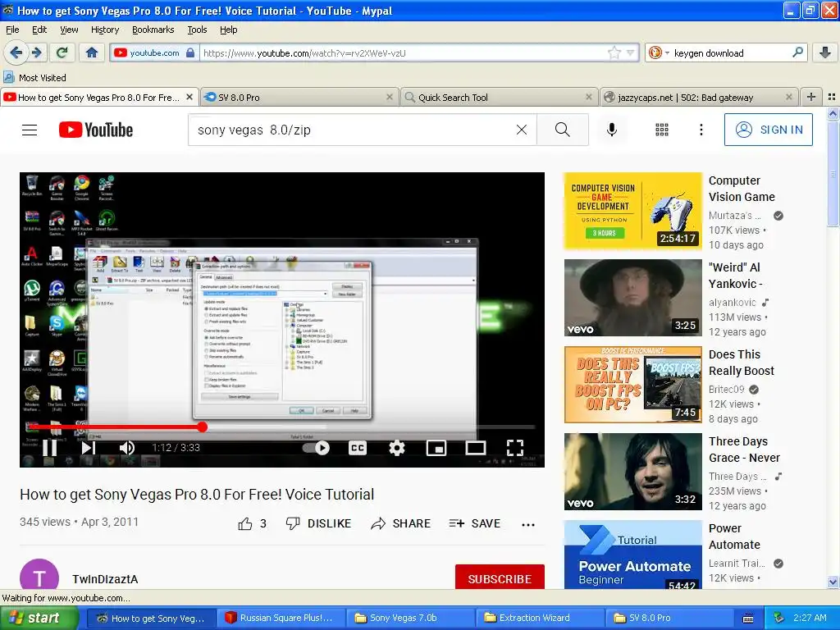Open the Computer Vision Game Development thumbnail
The height and width of the screenshot is (630, 840).
pyautogui.click(x=632, y=211)
